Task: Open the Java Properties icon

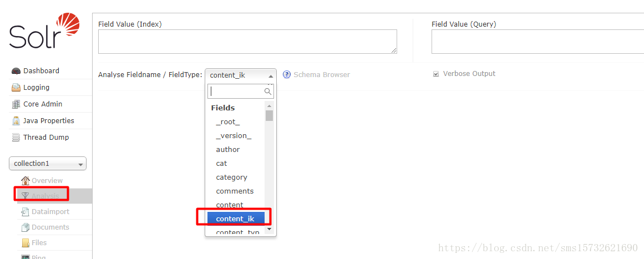Action: pos(16,121)
